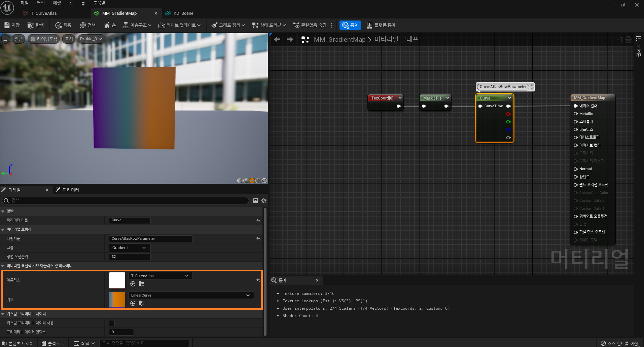The width and height of the screenshot is (644, 347).
Task: Switch to the KD_Scene tab
Action: (183, 13)
